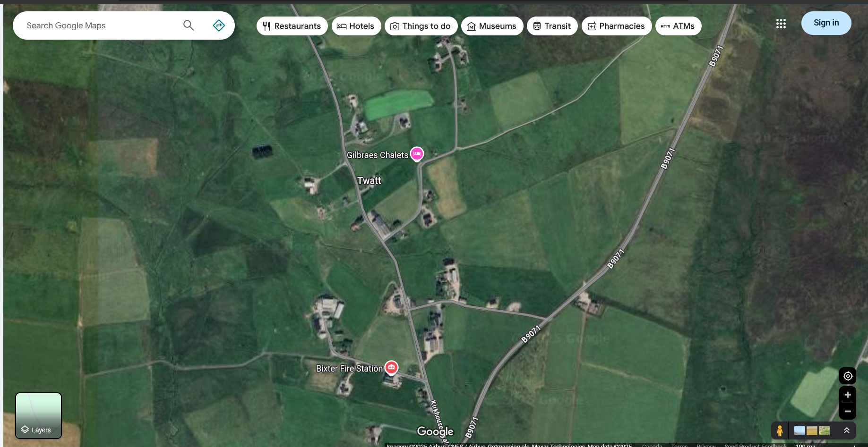This screenshot has width=868, height=447.
Task: Open the Layers map type switcher
Action: (39, 415)
